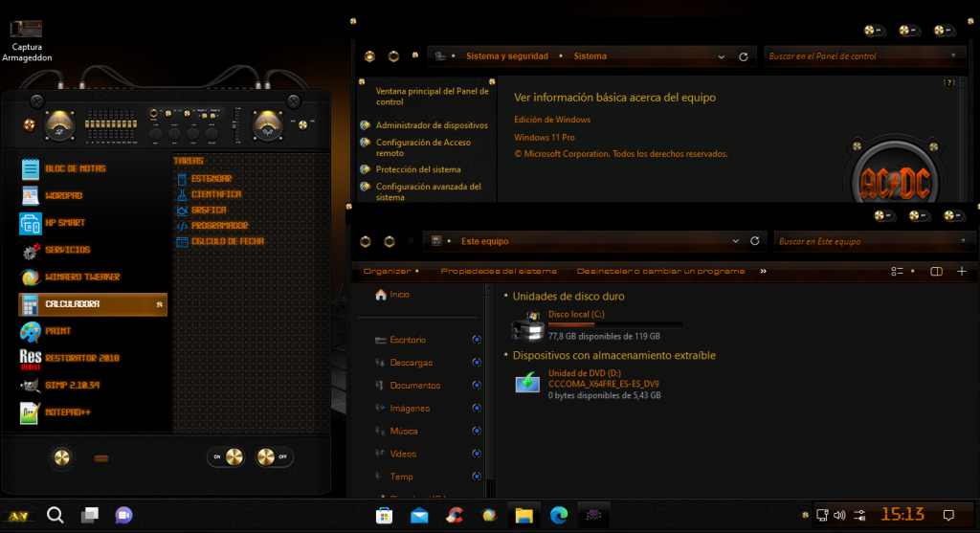Viewport: 980px width, 533px height.
Task: Click the network icon in system tray
Action: [822, 516]
